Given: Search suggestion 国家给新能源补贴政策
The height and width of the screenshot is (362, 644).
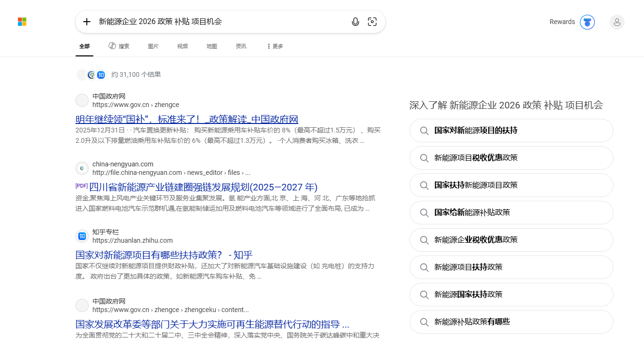Looking at the screenshot, I should (511, 213).
